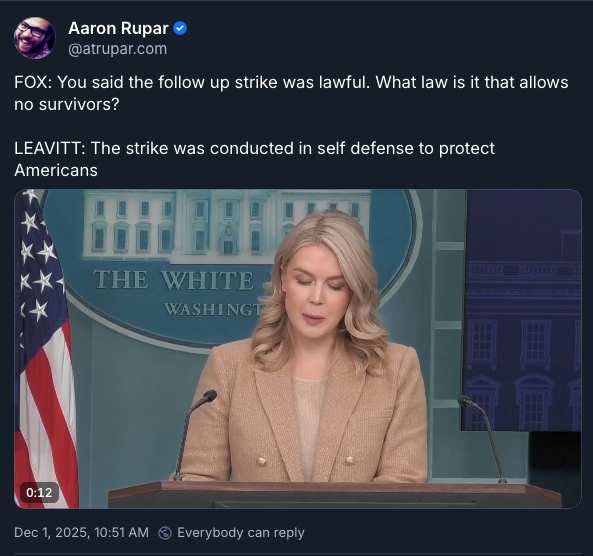The height and width of the screenshot is (556, 593).
Task: Open the Dec 1, 2025 timestamp
Action: click(81, 533)
